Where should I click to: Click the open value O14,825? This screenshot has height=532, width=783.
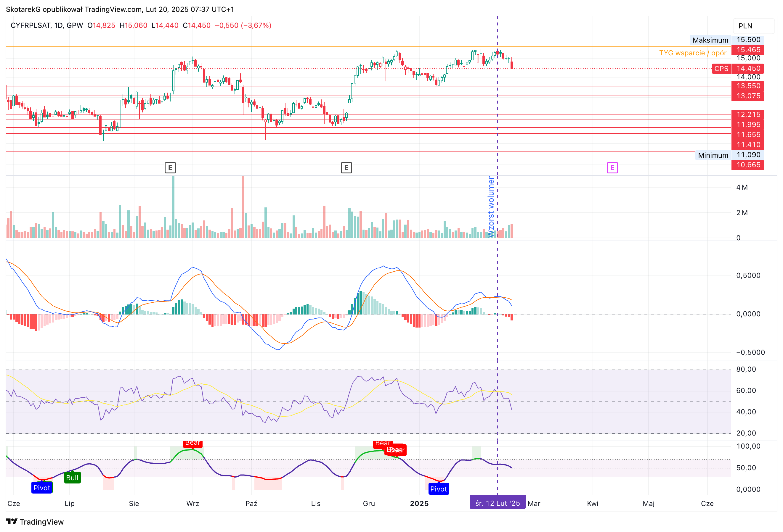pos(101,25)
